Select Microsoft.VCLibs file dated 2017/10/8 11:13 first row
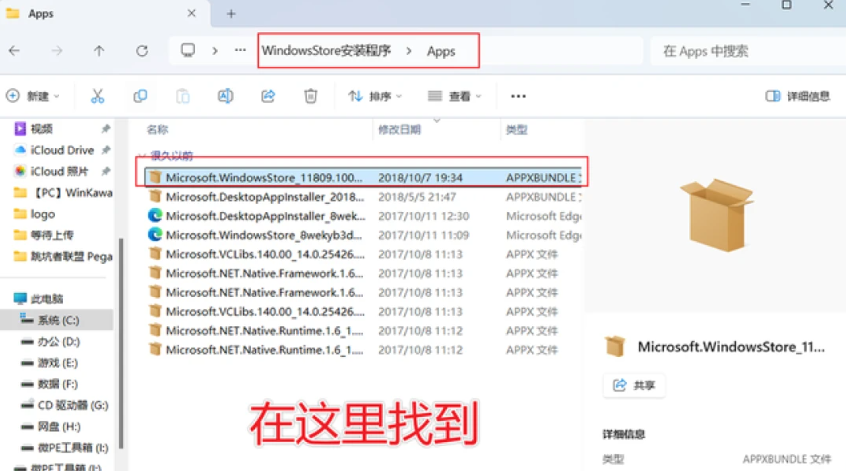846x471 pixels. (363, 254)
